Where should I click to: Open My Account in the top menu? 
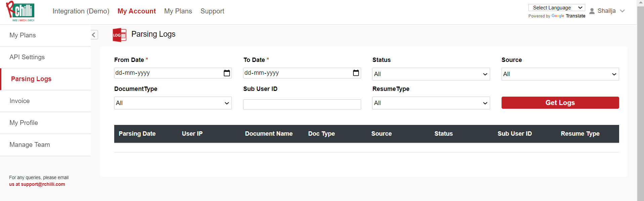[137, 11]
